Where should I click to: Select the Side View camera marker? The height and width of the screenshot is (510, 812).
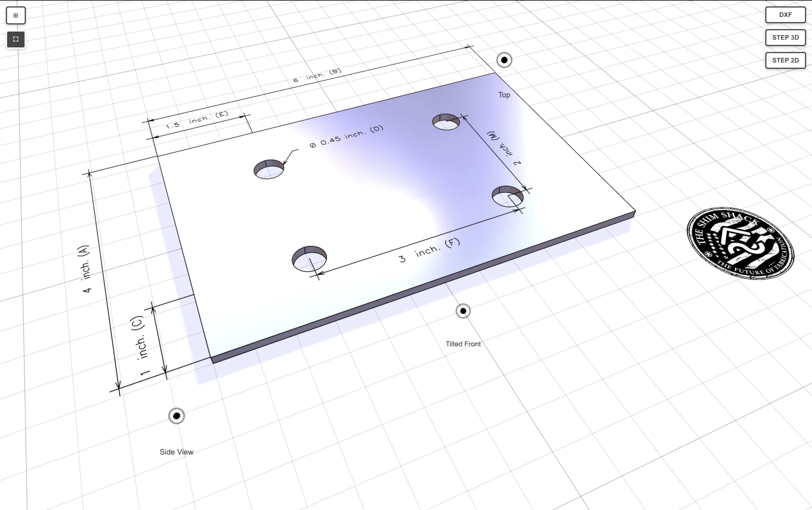click(176, 416)
